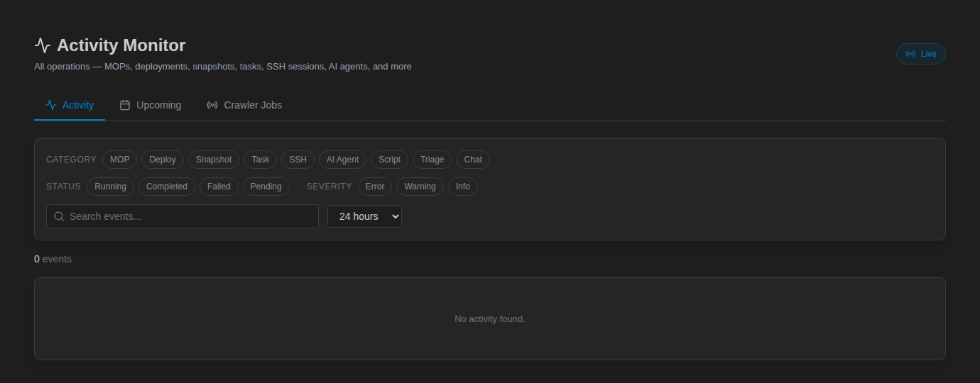The image size is (980, 383).
Task: Toggle the Live updates button
Action: pos(921,54)
